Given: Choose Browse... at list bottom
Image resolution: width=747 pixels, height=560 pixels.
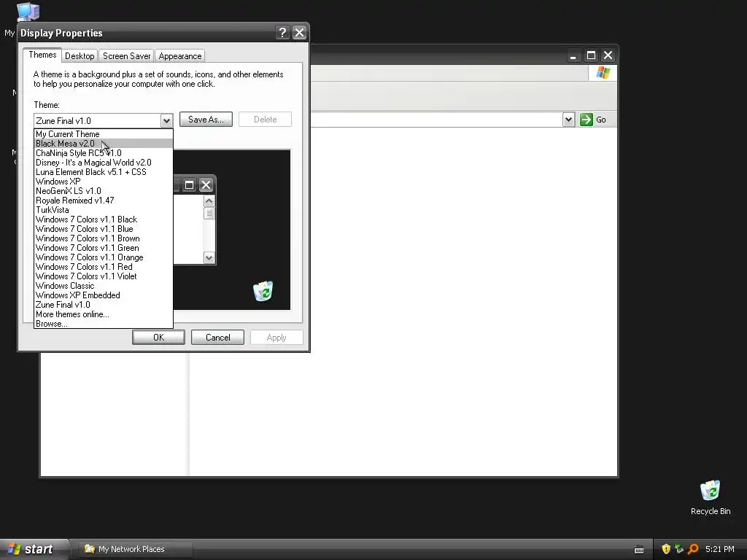Looking at the screenshot, I should pos(104,324).
